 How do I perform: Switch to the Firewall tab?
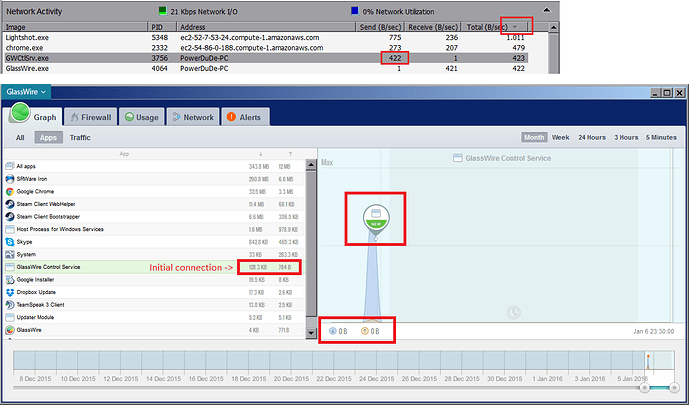(96, 117)
